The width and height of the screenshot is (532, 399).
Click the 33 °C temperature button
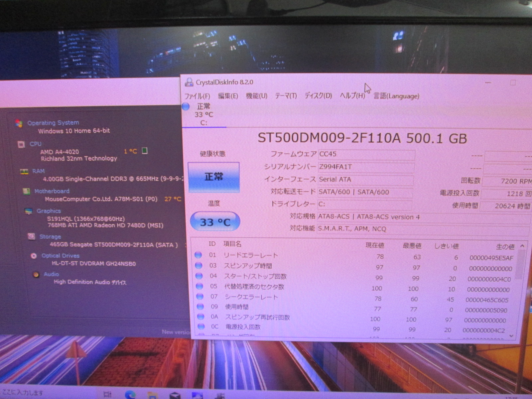coord(215,222)
